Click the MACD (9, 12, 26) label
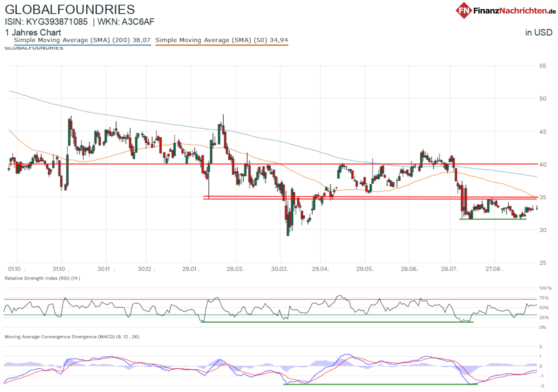 point(72,337)
